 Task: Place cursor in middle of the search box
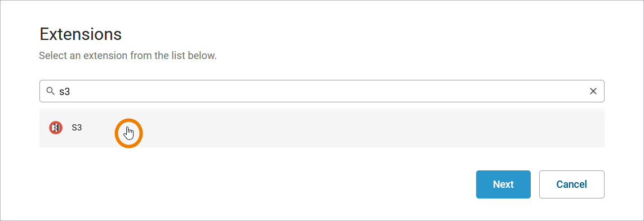point(322,91)
